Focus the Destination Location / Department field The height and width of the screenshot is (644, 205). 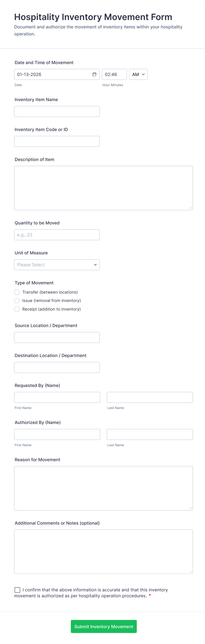57,368
